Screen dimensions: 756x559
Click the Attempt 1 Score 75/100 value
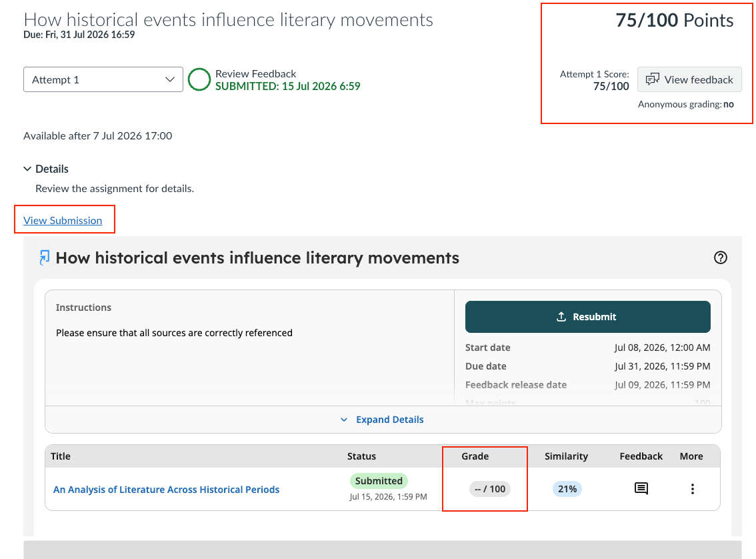click(611, 86)
